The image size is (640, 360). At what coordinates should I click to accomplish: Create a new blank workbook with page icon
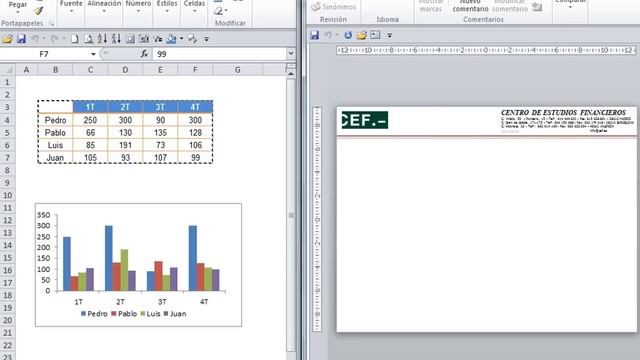(x=75, y=39)
